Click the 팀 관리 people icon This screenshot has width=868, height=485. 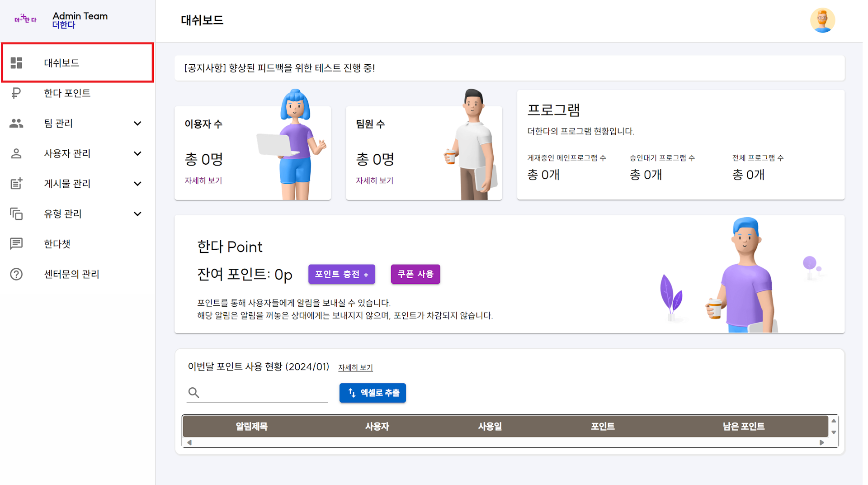tap(16, 123)
